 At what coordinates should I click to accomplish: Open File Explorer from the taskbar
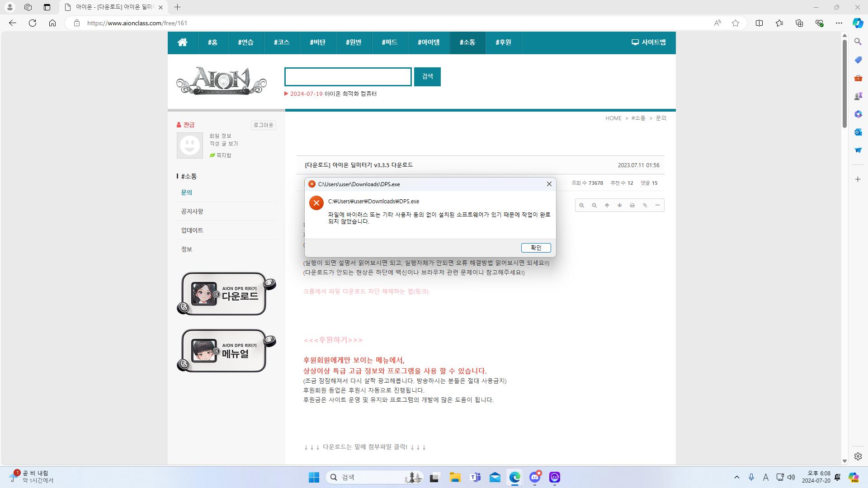[x=455, y=477]
